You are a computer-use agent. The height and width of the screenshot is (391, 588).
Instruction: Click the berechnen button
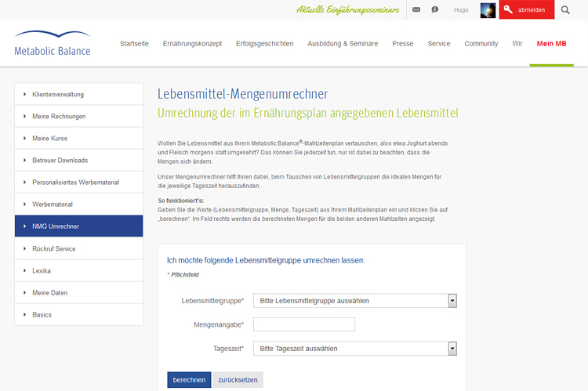point(189,380)
